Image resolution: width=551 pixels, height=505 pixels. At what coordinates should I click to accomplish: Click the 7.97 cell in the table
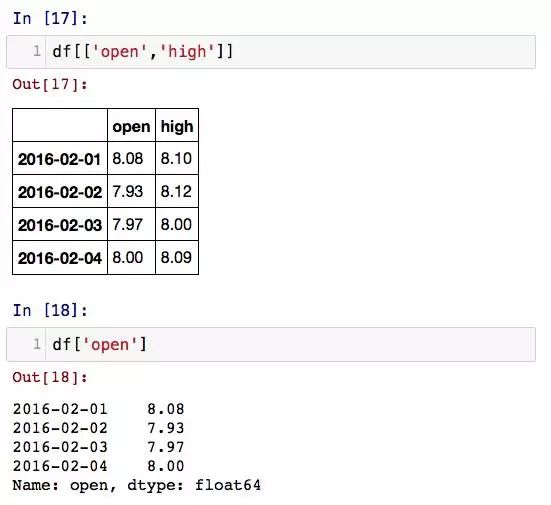point(131,225)
